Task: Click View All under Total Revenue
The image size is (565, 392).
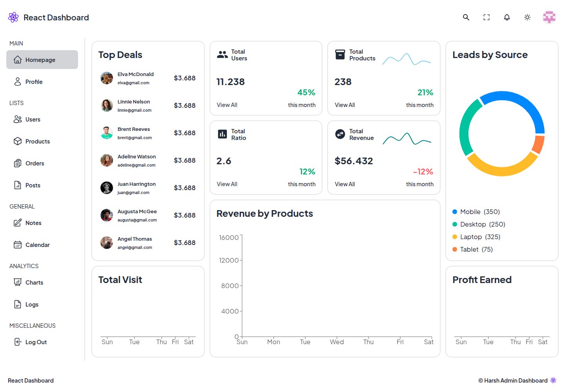Action: tap(345, 184)
